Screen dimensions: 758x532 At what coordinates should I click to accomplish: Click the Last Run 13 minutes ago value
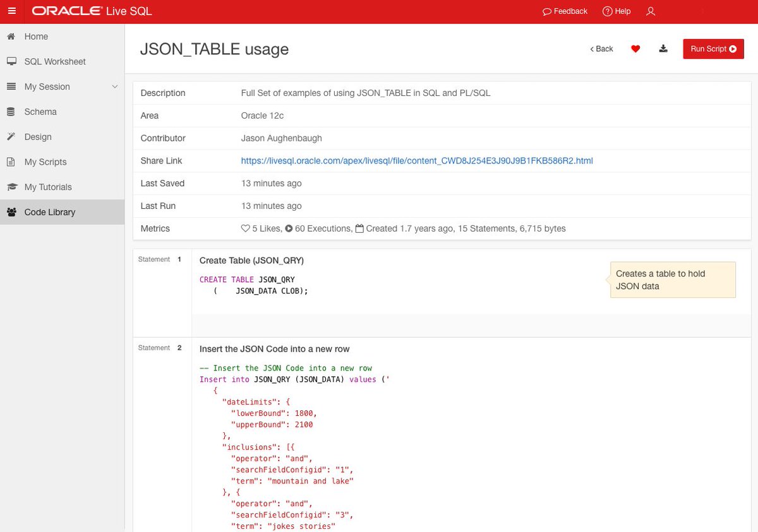tap(272, 206)
